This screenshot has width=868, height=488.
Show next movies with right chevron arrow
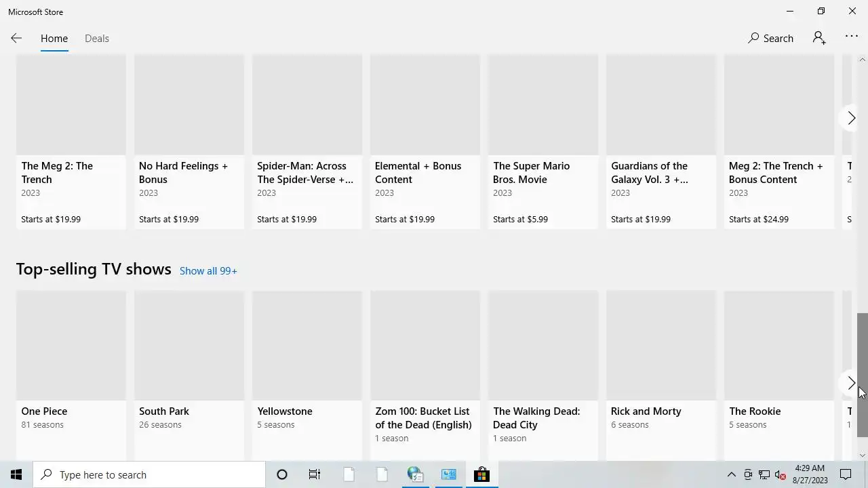point(852,118)
